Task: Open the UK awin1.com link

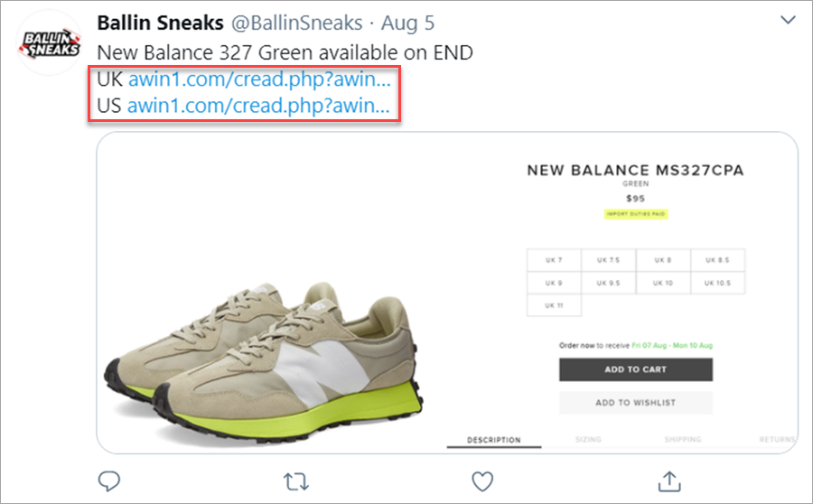Action: (x=259, y=79)
